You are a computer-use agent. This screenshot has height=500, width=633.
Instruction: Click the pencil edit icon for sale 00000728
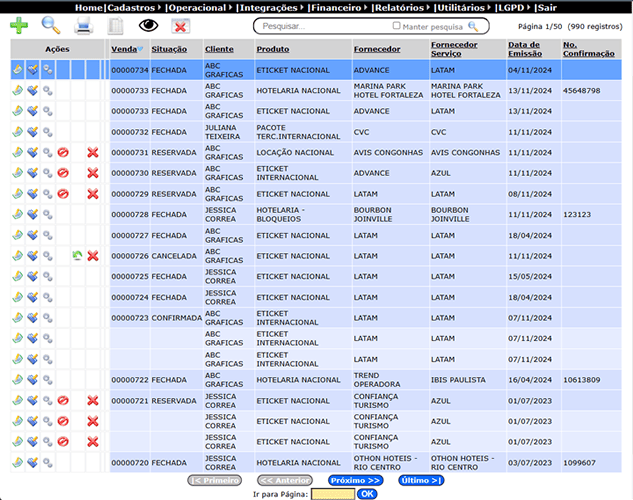click(17, 214)
